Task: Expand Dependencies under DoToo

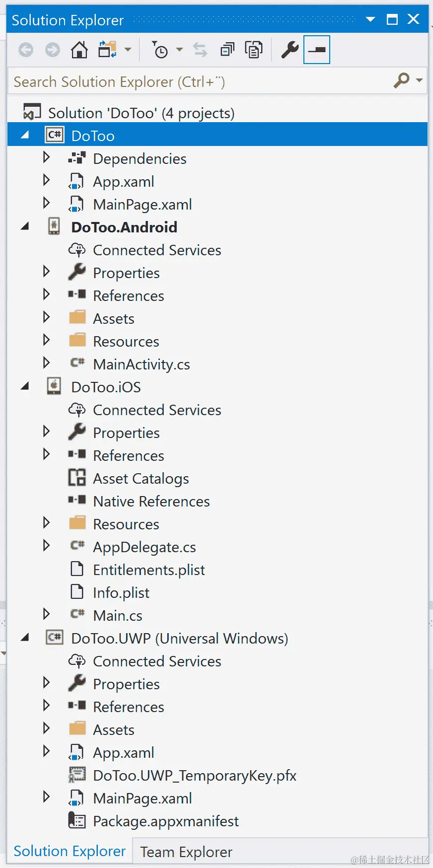Action: click(x=47, y=158)
